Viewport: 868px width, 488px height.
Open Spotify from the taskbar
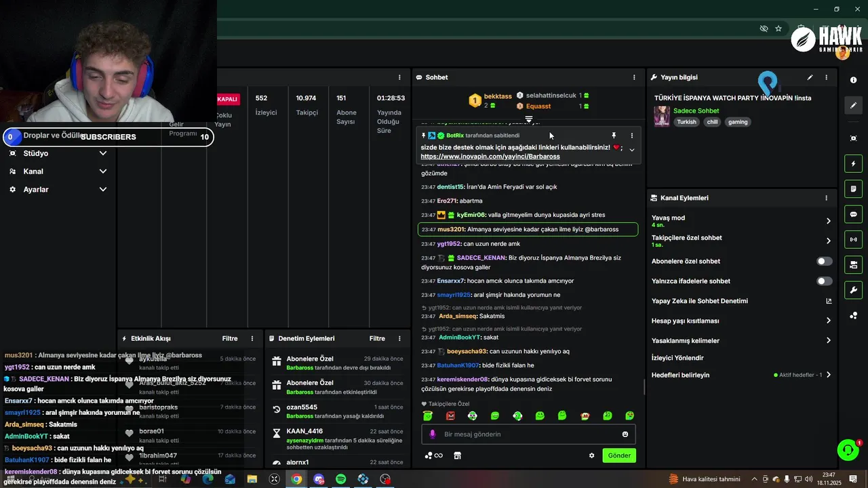341,479
